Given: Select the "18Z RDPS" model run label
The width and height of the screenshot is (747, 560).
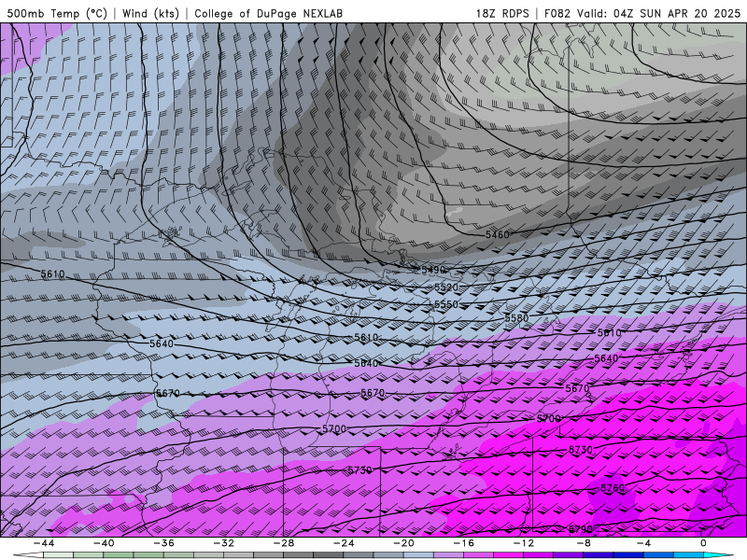Looking at the screenshot, I should point(502,13).
